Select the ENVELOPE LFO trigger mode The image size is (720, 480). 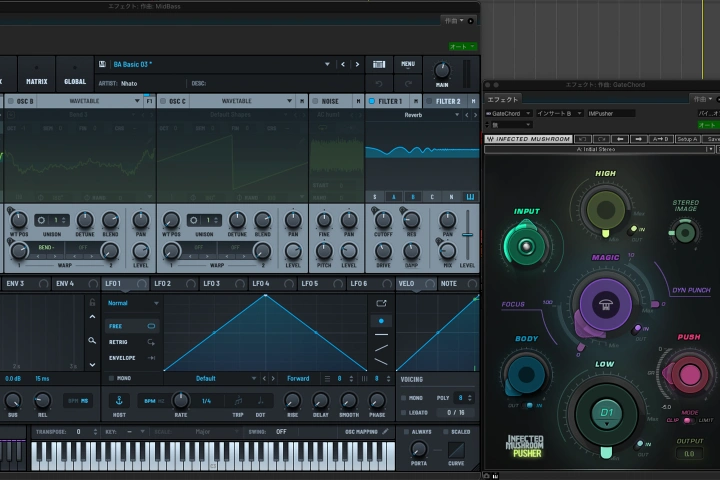pyautogui.click(x=132, y=358)
